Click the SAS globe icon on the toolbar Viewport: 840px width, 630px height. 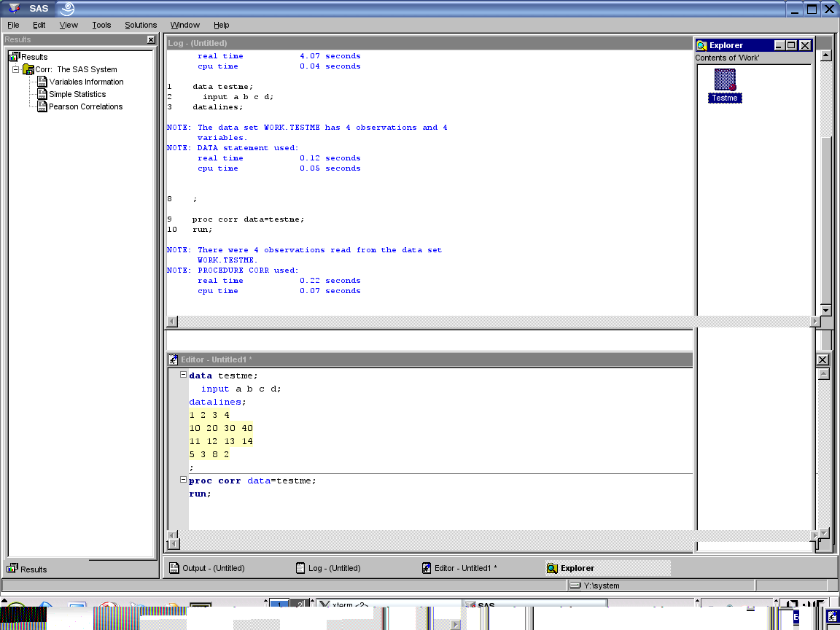66,8
